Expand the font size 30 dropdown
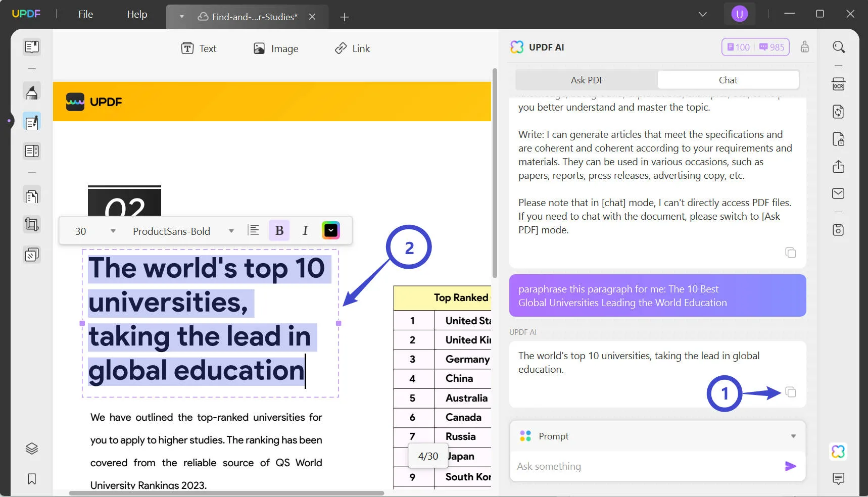This screenshot has width=868, height=497. coord(113,231)
